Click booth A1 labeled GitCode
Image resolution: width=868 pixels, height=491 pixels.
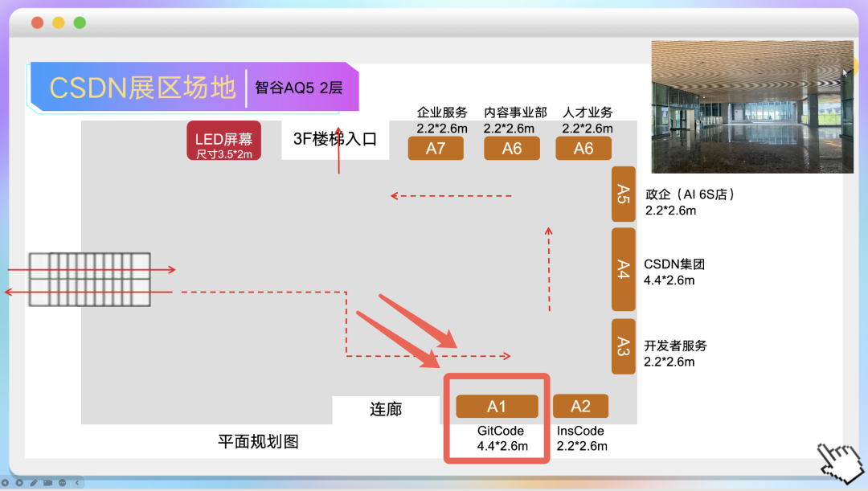click(496, 406)
